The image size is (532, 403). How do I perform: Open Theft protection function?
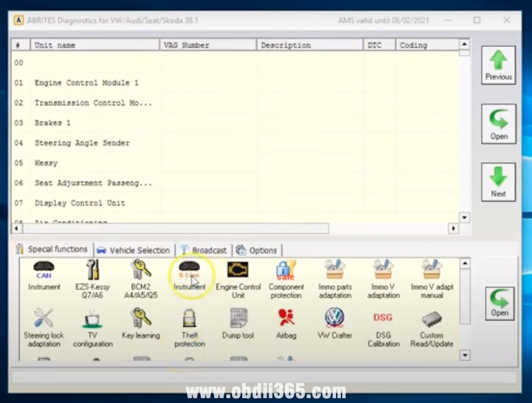pyautogui.click(x=190, y=328)
